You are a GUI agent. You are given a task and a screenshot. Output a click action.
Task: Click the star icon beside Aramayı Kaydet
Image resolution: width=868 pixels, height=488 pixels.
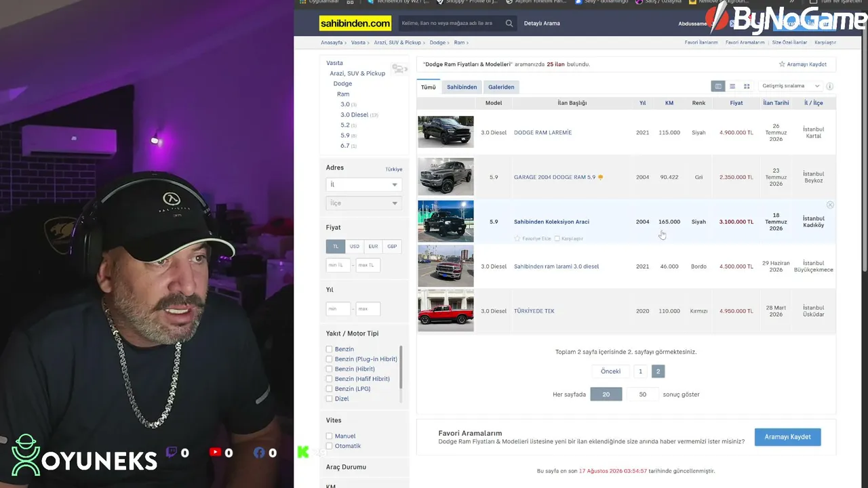(782, 64)
